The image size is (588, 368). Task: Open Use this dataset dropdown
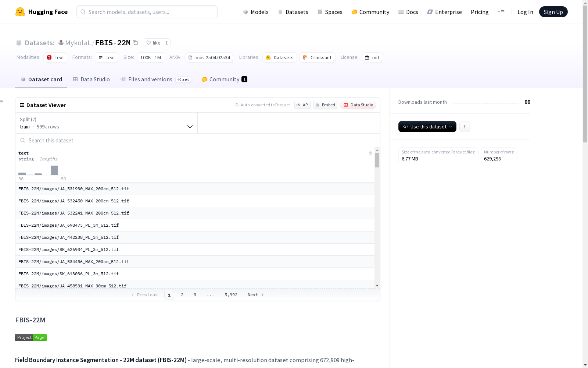(x=427, y=127)
